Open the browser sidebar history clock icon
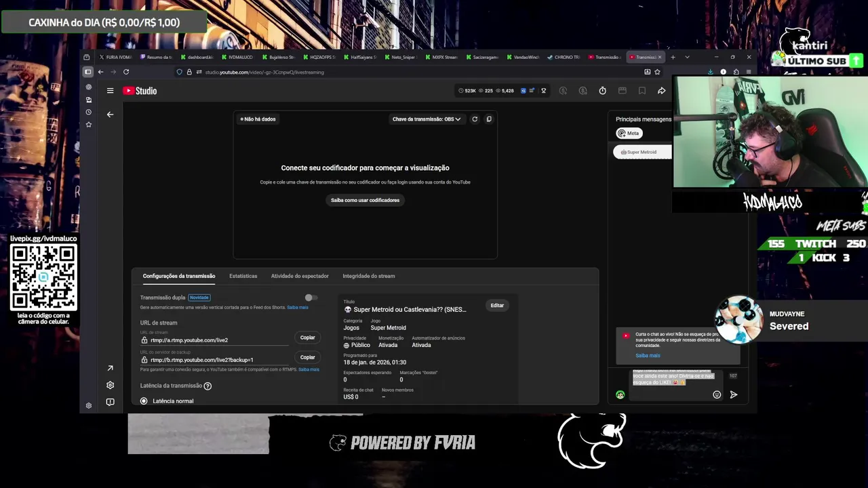 [x=88, y=113]
